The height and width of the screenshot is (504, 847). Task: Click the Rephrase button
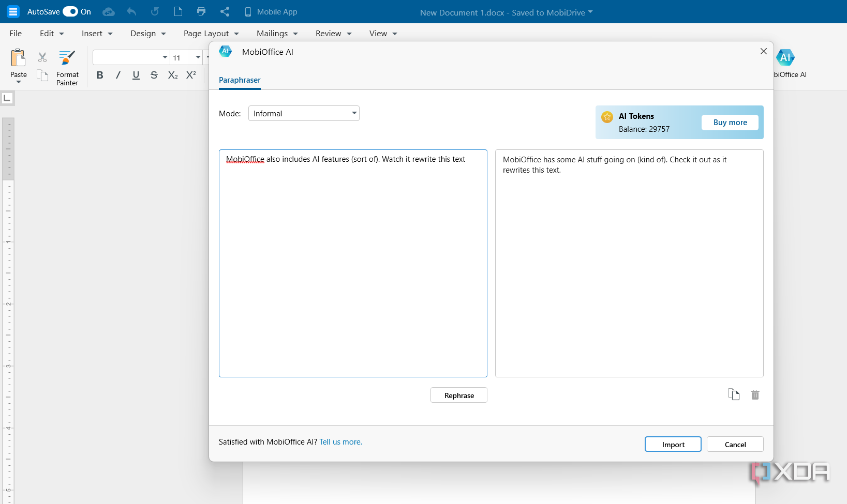(x=458, y=394)
